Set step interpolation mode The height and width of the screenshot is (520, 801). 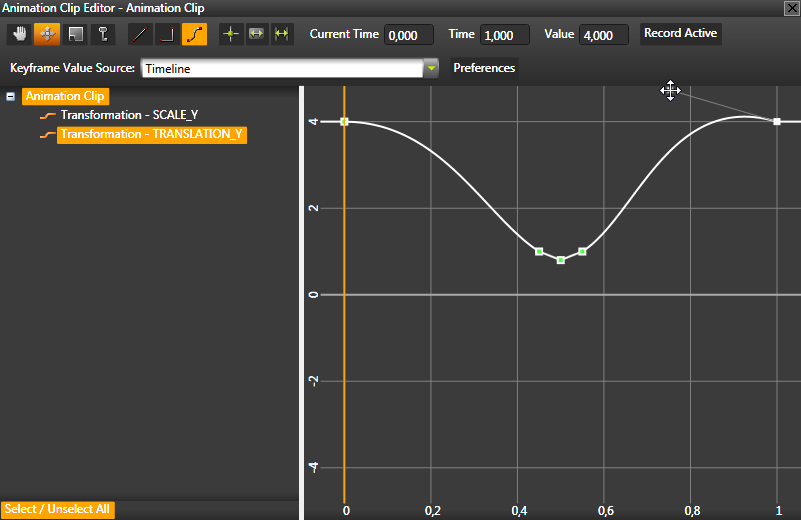coord(167,34)
